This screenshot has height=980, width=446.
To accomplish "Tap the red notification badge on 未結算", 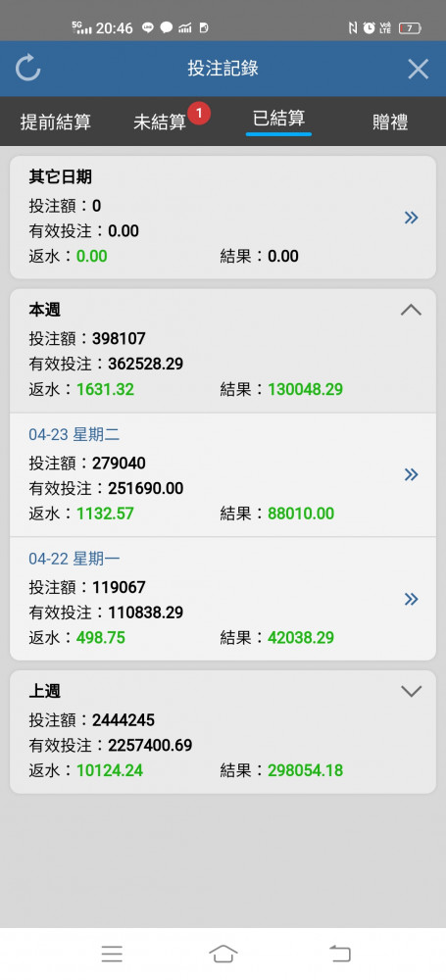I will [199, 114].
